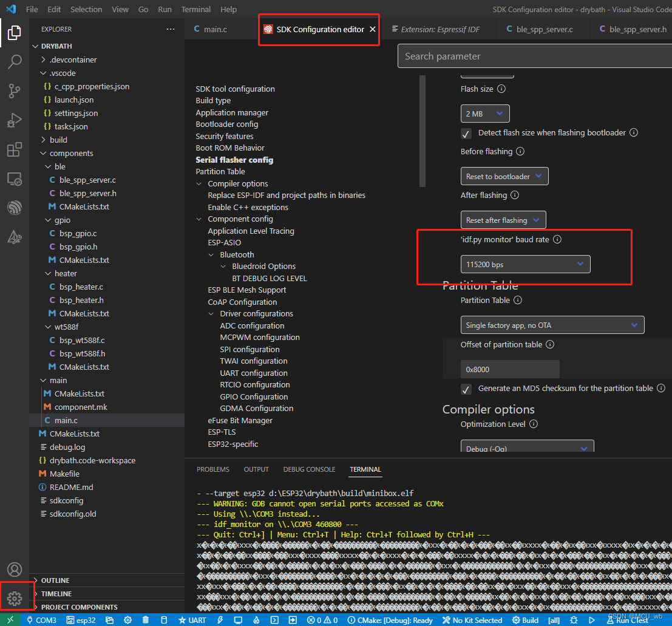Open UART configuration in config tree

pyautogui.click(x=254, y=373)
